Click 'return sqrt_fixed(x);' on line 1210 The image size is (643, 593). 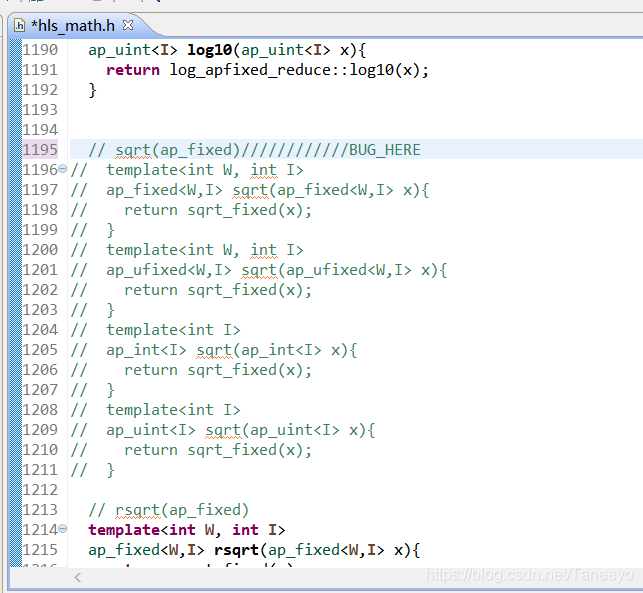pyautogui.click(x=218, y=450)
